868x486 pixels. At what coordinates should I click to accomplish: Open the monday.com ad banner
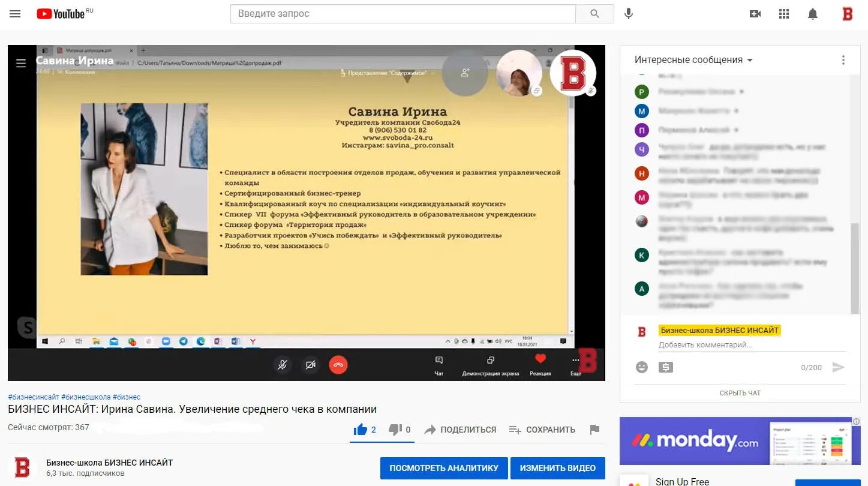(x=740, y=441)
